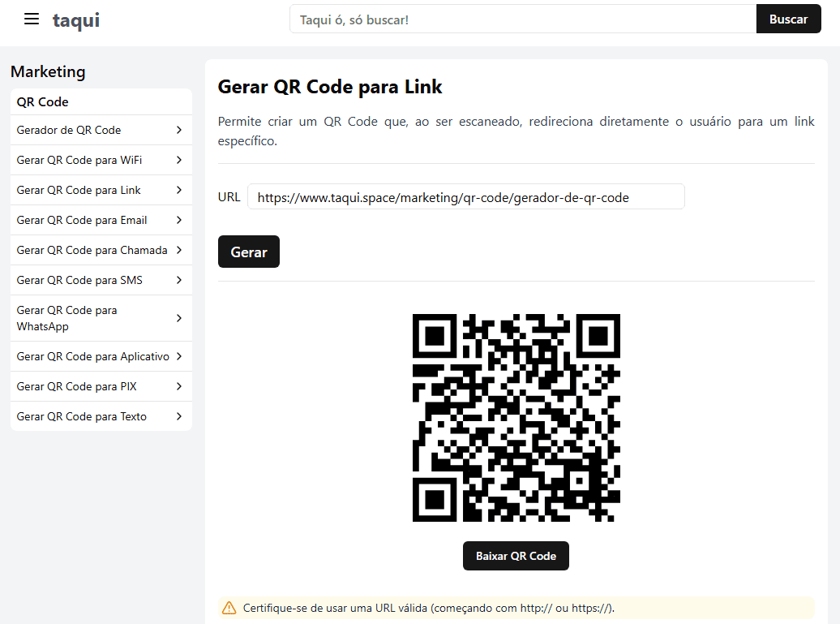Image resolution: width=840 pixels, height=624 pixels.
Task: Click the URL label text
Action: pos(229,196)
